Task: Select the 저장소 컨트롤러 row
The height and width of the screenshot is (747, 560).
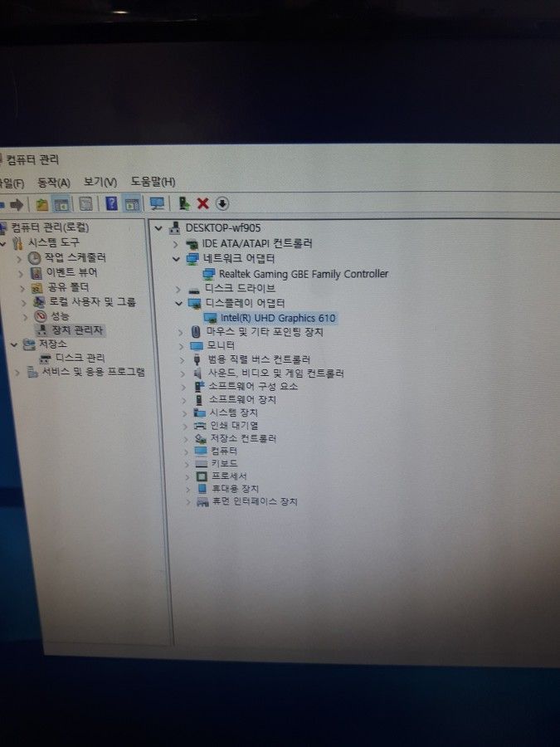Action: pos(243,438)
